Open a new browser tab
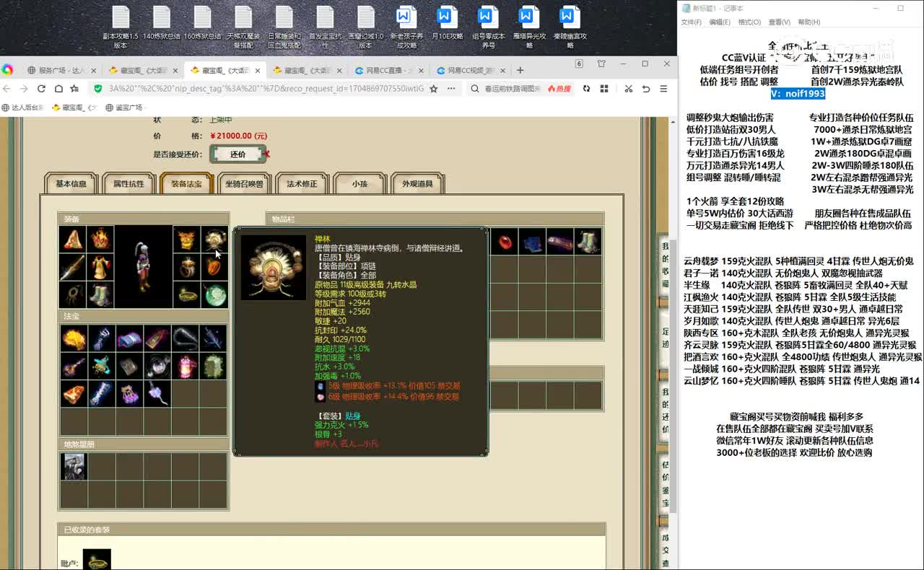This screenshot has width=924, height=570. (x=520, y=70)
